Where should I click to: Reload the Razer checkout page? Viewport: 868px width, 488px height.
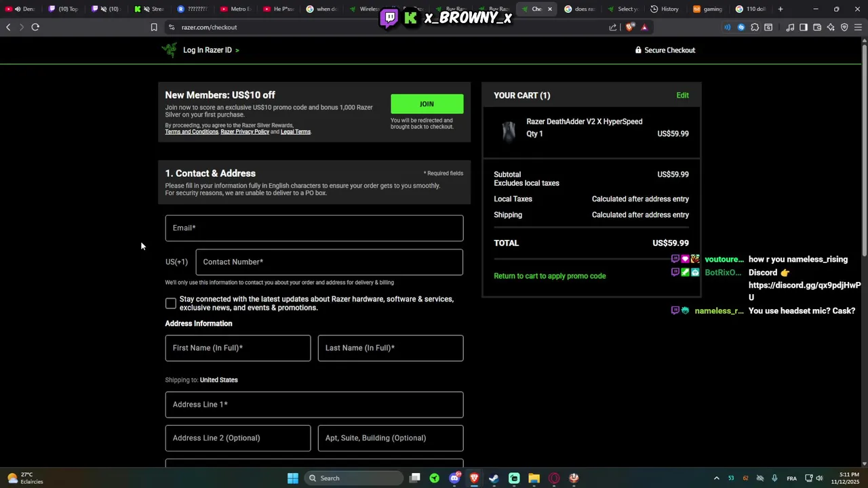pyautogui.click(x=35, y=27)
